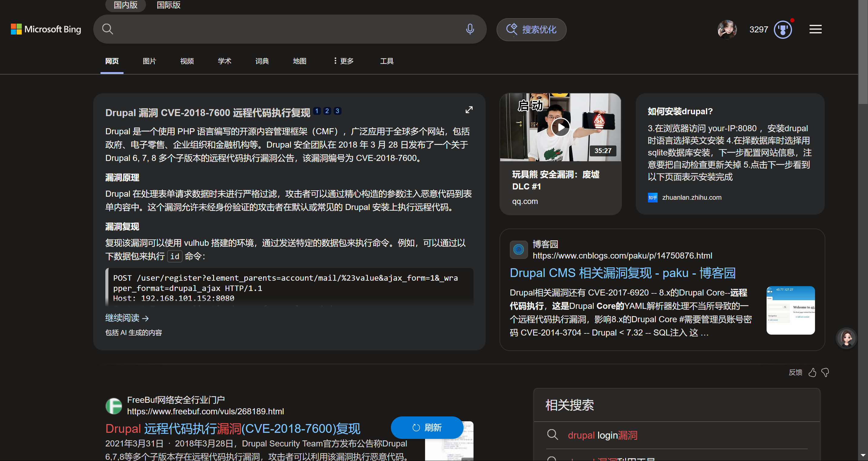The image size is (868, 461).
Task: Open the 图片 tab
Action: point(149,61)
